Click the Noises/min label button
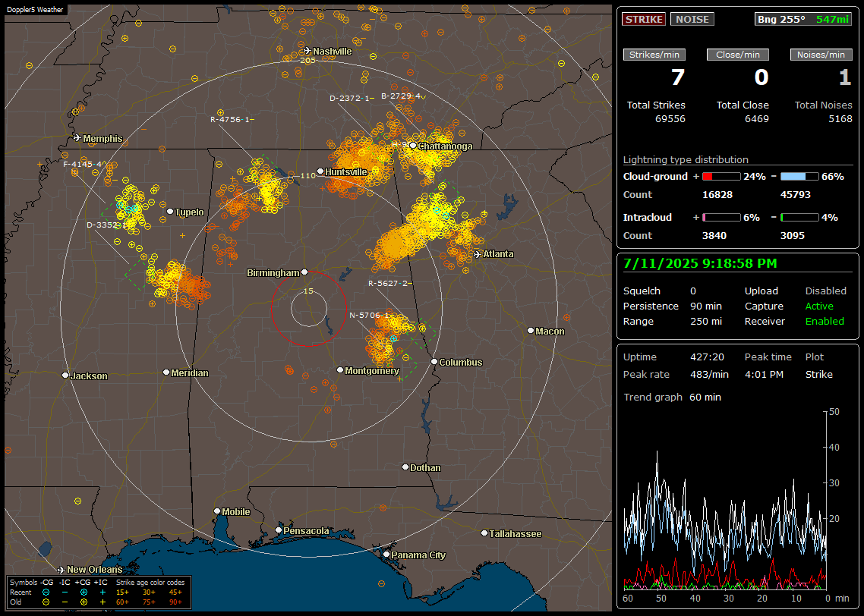 click(821, 55)
